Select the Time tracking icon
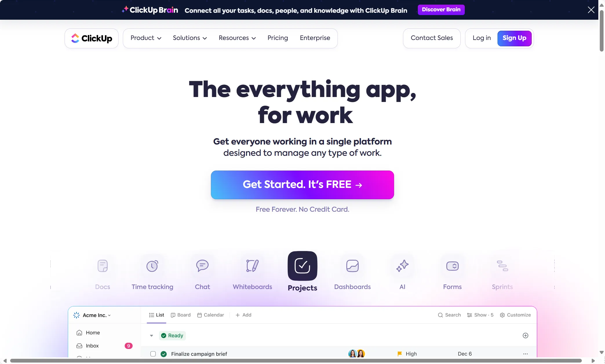Image resolution: width=605 pixels, height=364 pixels. coord(152,265)
